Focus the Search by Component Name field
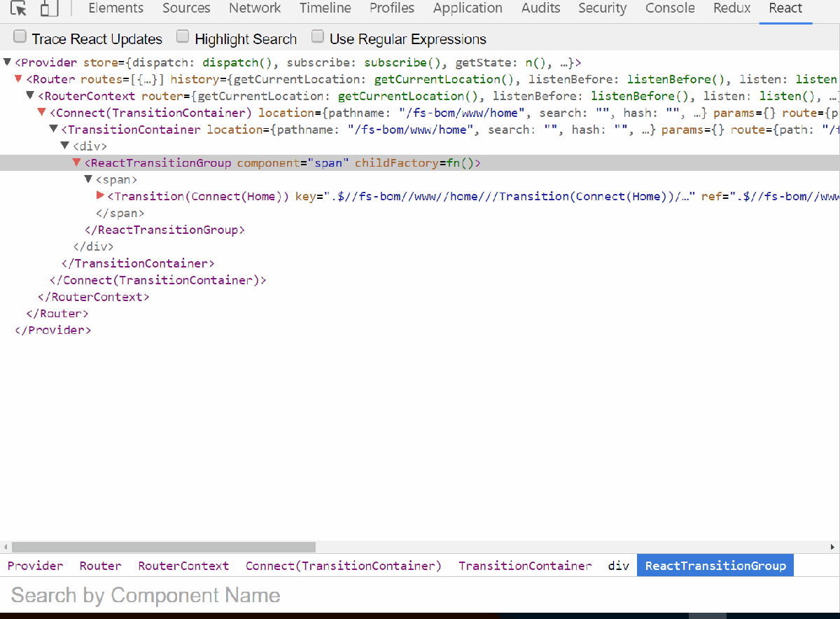 tap(420, 595)
